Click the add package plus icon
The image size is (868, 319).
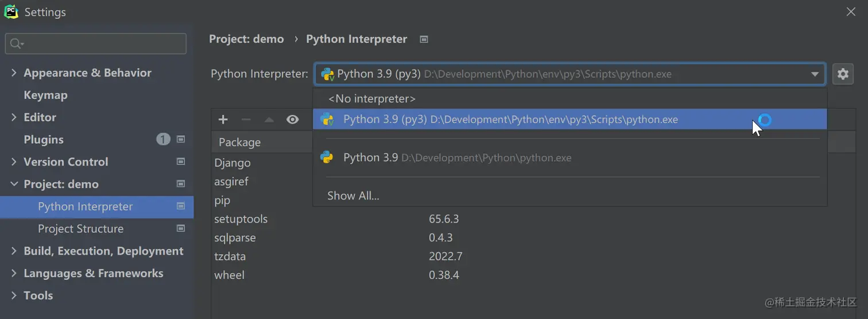point(223,120)
